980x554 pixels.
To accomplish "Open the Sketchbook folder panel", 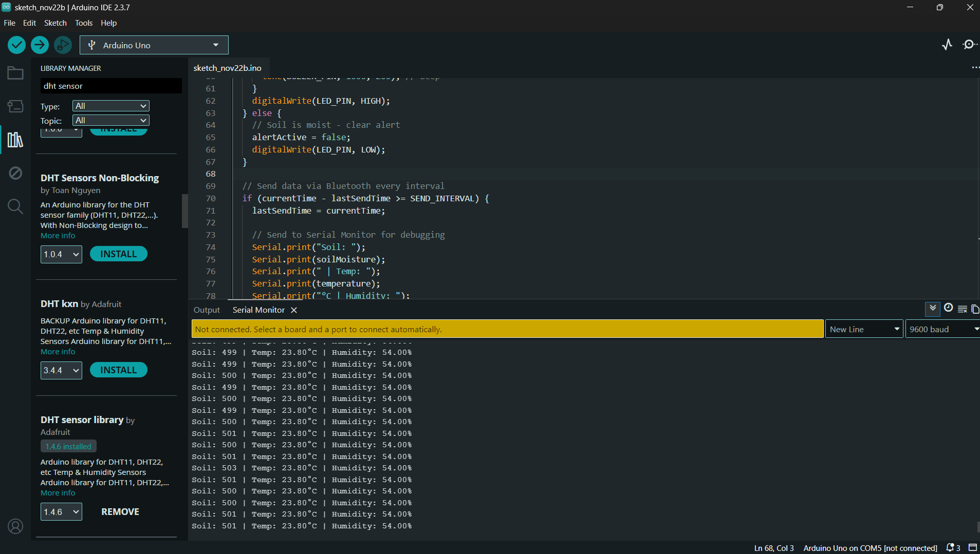I will pyautogui.click(x=15, y=73).
